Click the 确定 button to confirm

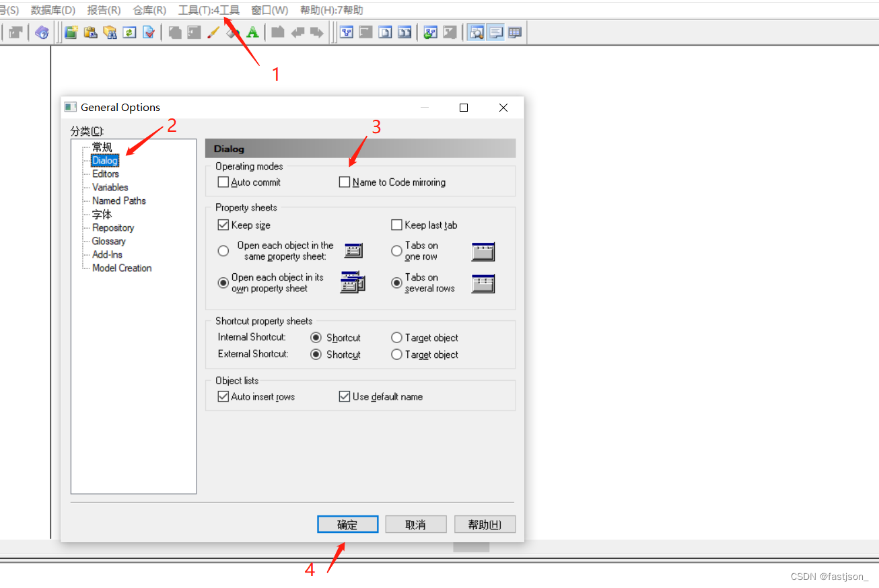click(x=347, y=524)
